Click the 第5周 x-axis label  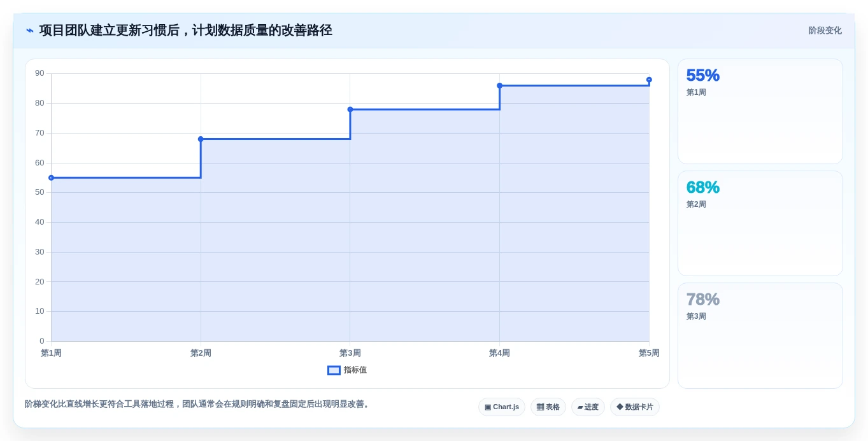click(649, 353)
